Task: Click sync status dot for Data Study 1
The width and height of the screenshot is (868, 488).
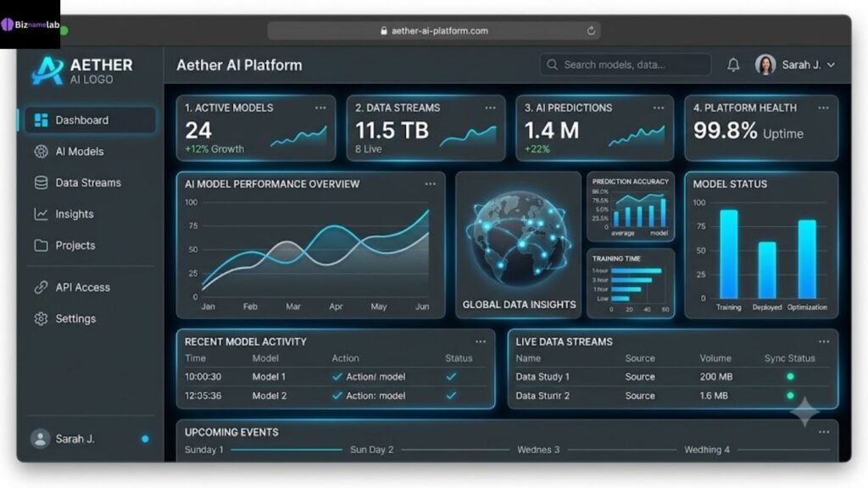Action: tap(790, 376)
